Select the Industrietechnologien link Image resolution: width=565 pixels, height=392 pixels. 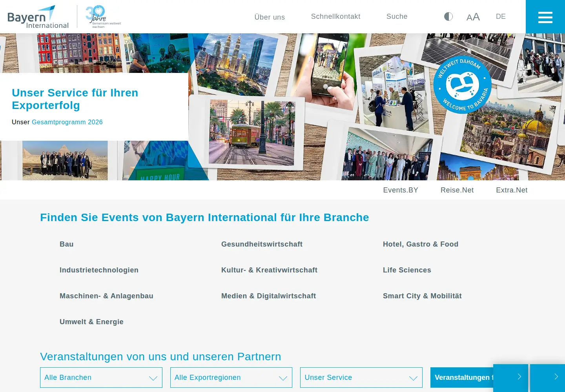pyautogui.click(x=99, y=270)
